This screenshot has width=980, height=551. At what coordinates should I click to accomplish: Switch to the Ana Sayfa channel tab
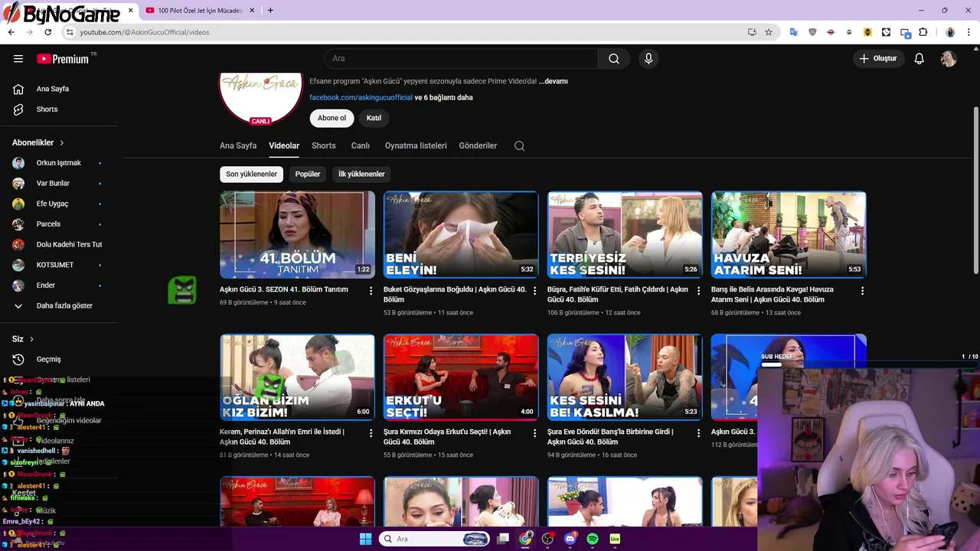pyautogui.click(x=238, y=146)
